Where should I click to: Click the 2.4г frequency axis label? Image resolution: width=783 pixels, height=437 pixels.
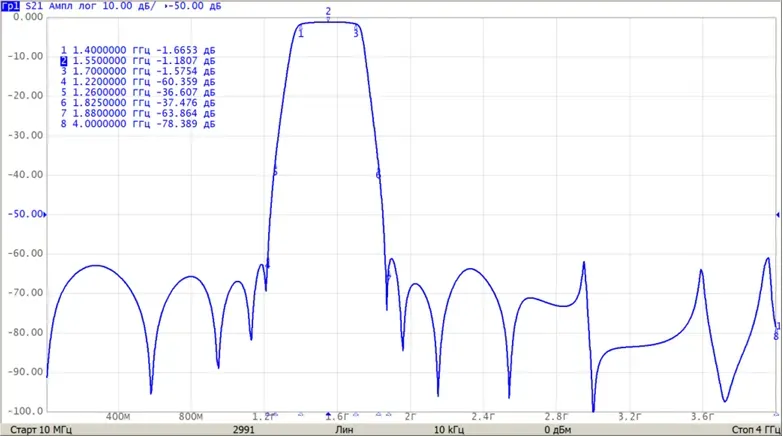click(x=483, y=417)
